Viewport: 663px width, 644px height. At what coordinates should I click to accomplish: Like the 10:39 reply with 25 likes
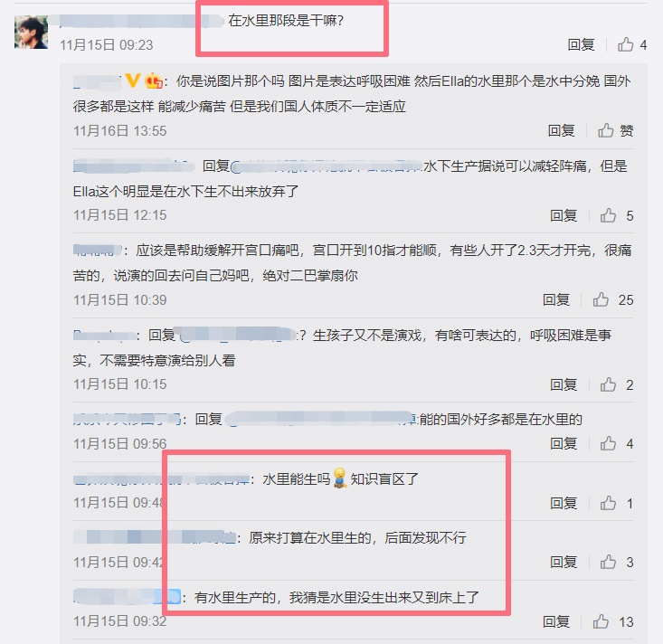[601, 299]
